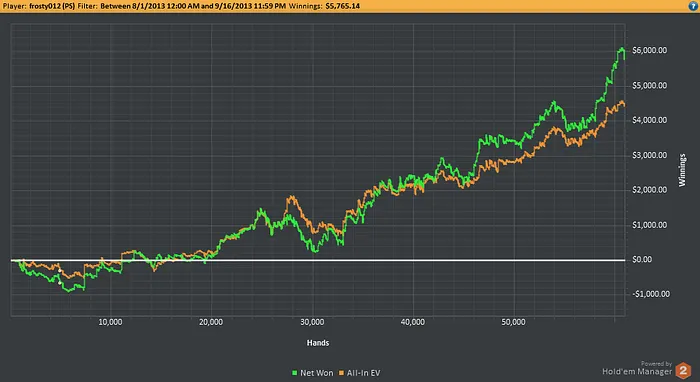Image resolution: width=700 pixels, height=382 pixels.
Task: Toggle the orange All-In EV legend swatch
Action: 342,373
